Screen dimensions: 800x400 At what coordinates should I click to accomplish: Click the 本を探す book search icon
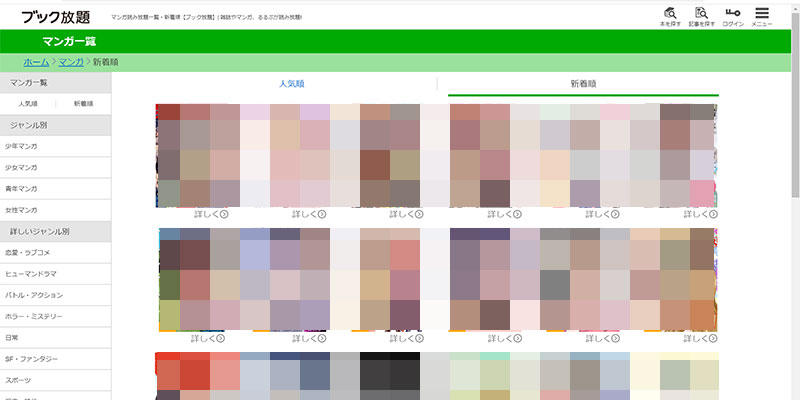pyautogui.click(x=670, y=15)
